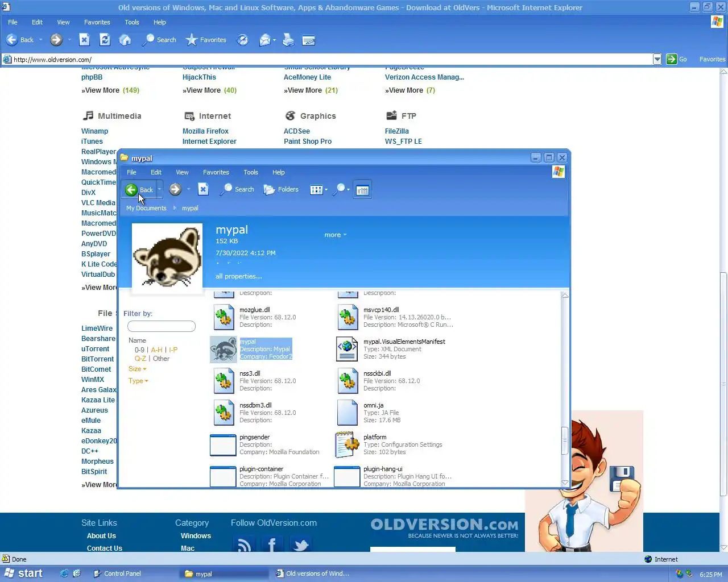Image resolution: width=728 pixels, height=582 pixels.
Task: Switch to the mypal taskbar button
Action: (224, 573)
